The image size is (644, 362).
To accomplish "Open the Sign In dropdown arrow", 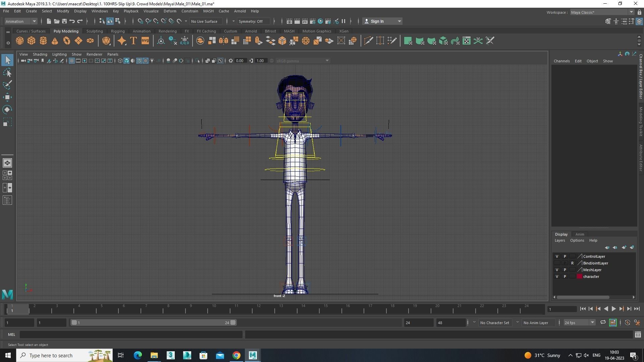I will (399, 21).
